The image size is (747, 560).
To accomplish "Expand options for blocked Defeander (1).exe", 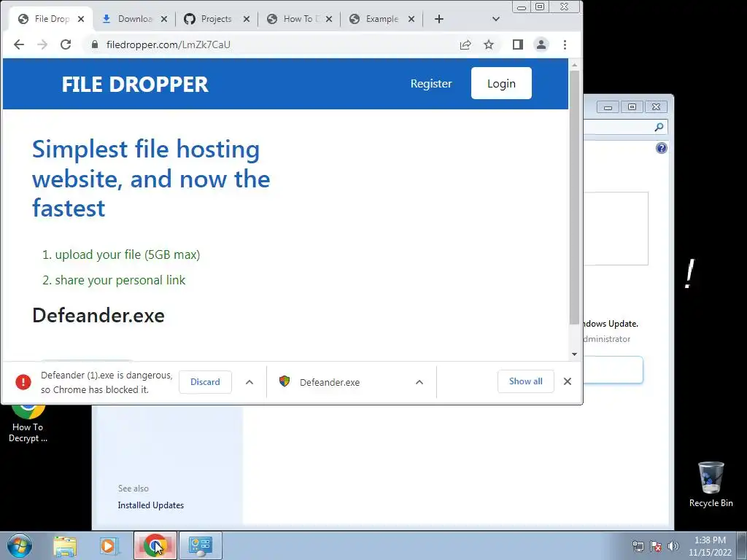I will coord(249,382).
